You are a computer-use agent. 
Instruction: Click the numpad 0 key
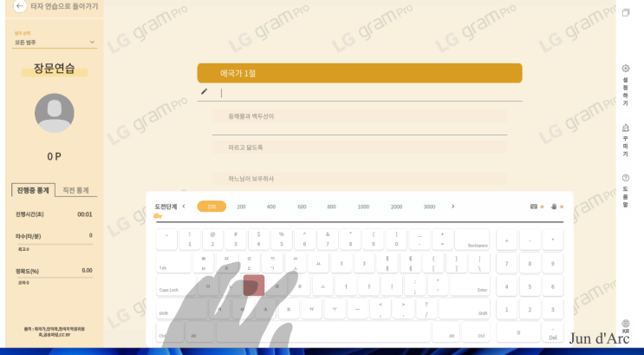tap(518, 332)
